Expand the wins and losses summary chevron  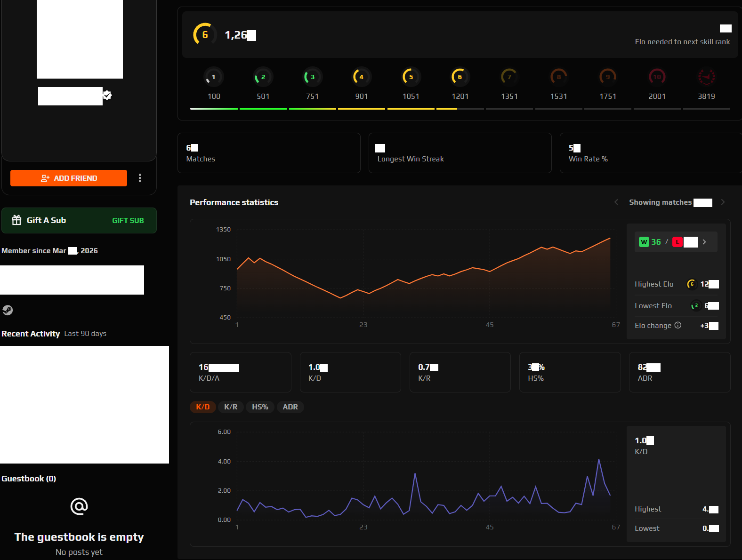pos(704,242)
